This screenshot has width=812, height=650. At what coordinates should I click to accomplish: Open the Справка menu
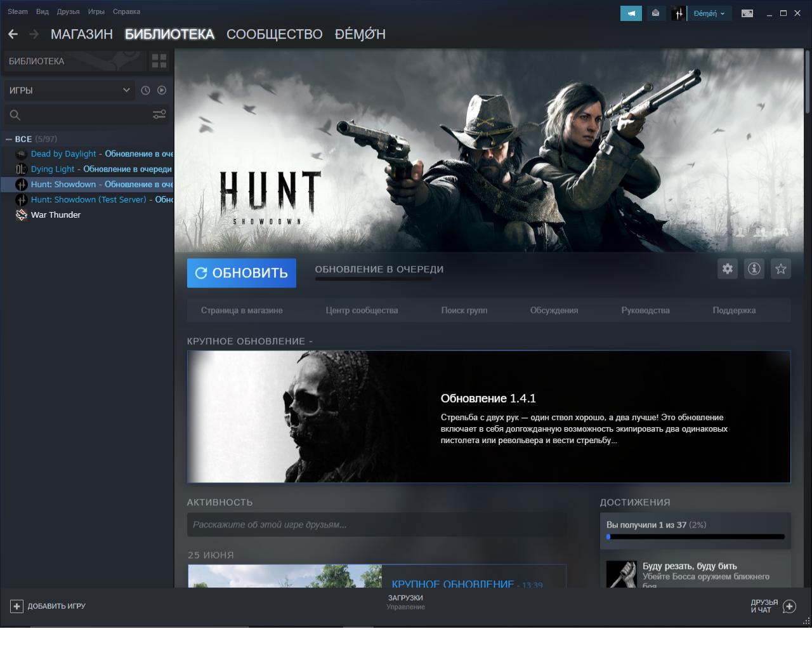127,11
